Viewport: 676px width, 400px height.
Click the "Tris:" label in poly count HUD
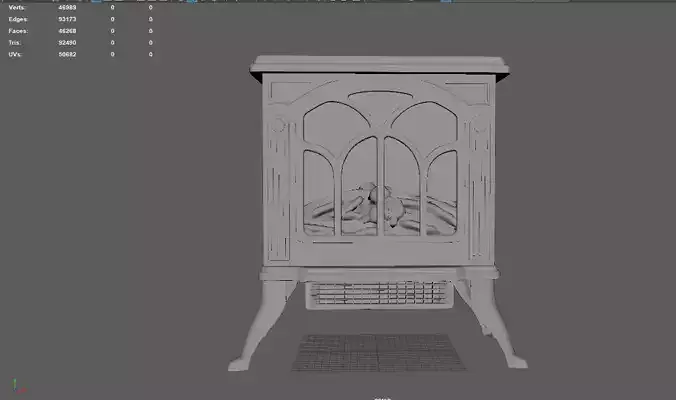pyautogui.click(x=14, y=42)
